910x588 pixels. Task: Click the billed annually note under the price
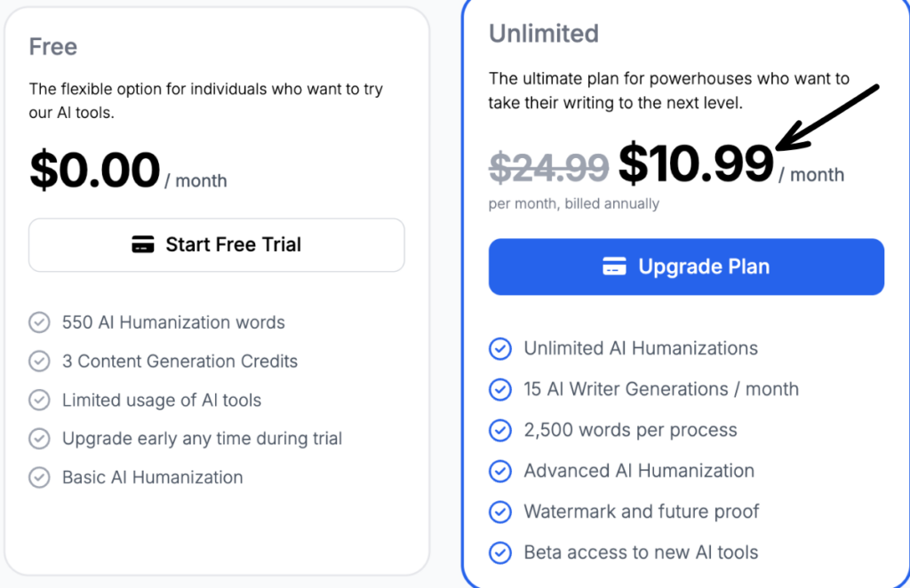[574, 203]
